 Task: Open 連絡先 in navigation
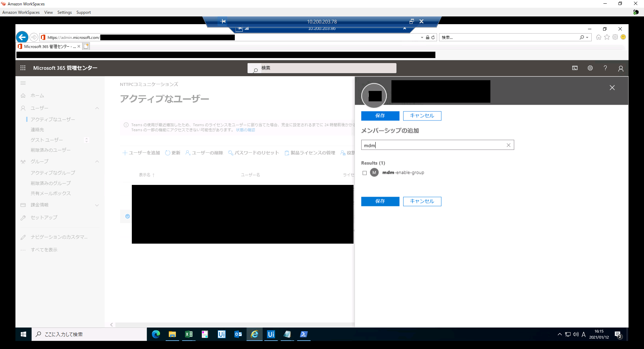click(37, 130)
